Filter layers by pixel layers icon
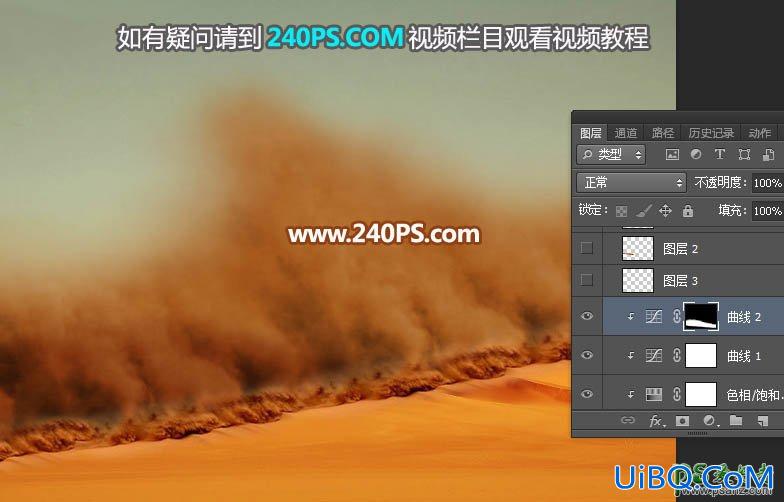 tap(672, 155)
